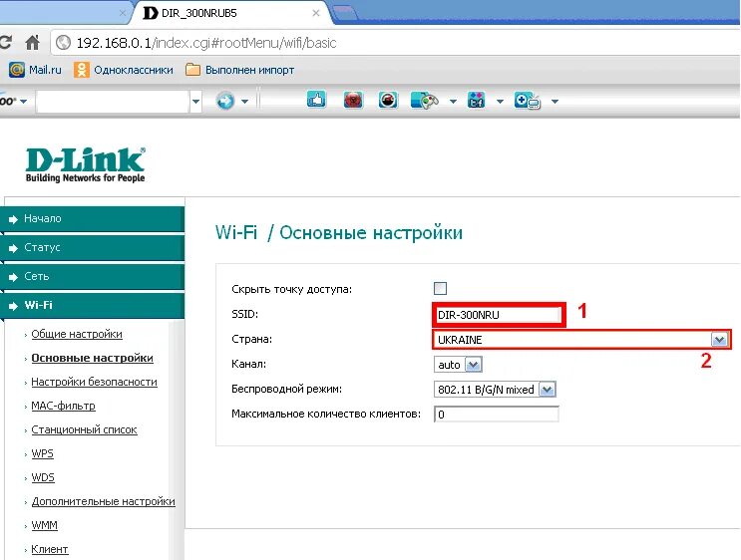741x560 pixels.
Task: Click the D-Link logo
Action: click(85, 164)
